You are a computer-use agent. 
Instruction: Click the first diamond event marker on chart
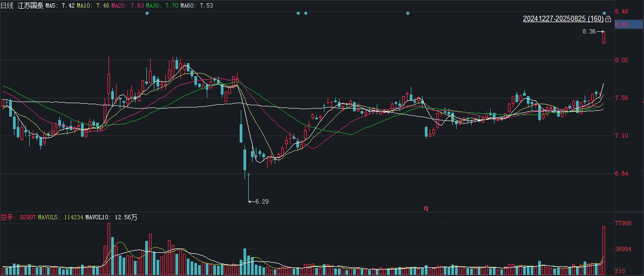coord(147,14)
